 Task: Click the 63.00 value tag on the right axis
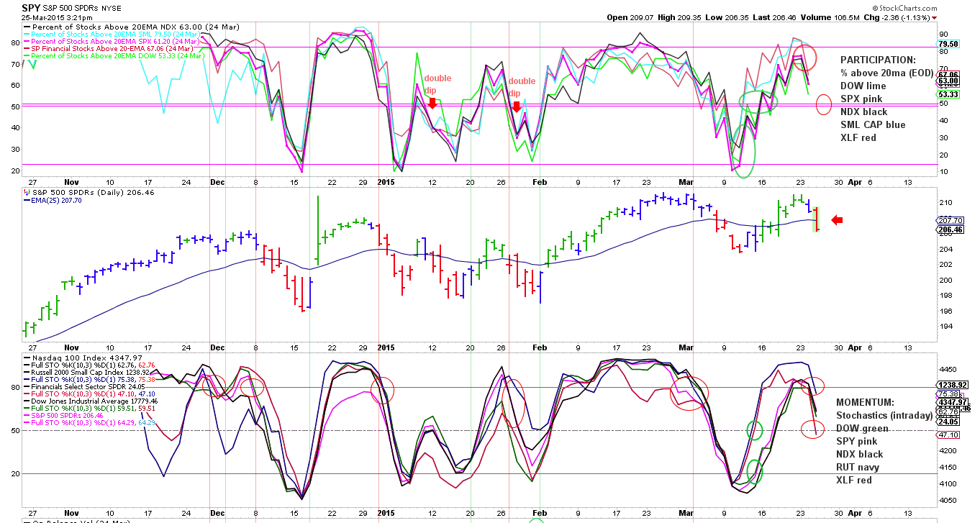(949, 81)
